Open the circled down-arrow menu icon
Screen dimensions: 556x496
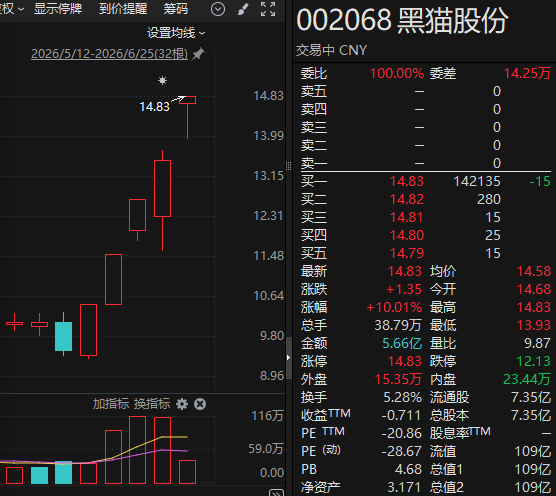218,9
